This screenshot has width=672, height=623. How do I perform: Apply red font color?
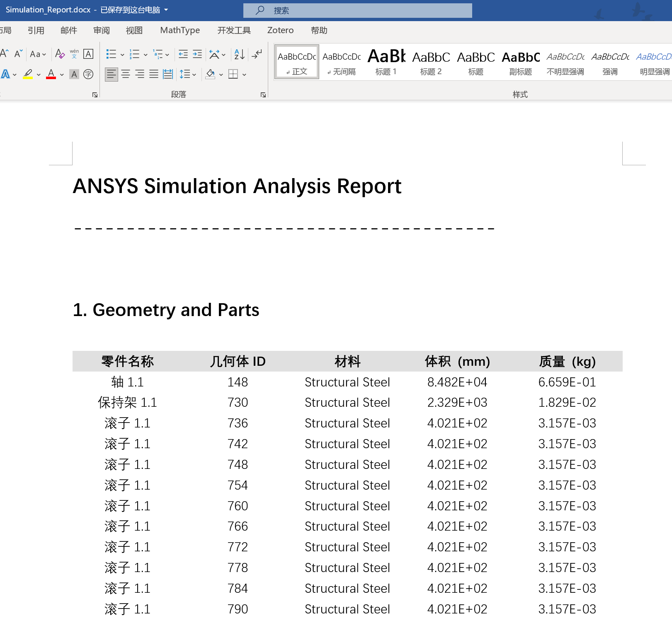(51, 74)
